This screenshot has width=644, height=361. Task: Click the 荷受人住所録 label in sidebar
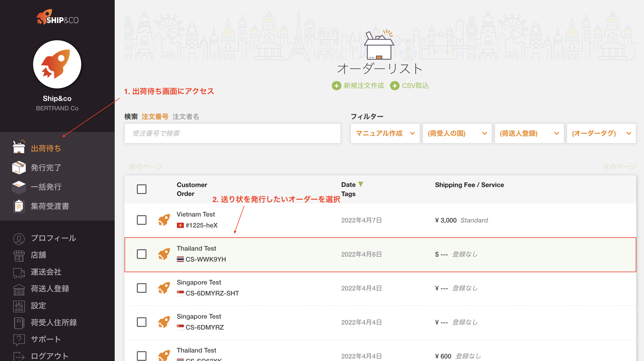[x=54, y=322]
